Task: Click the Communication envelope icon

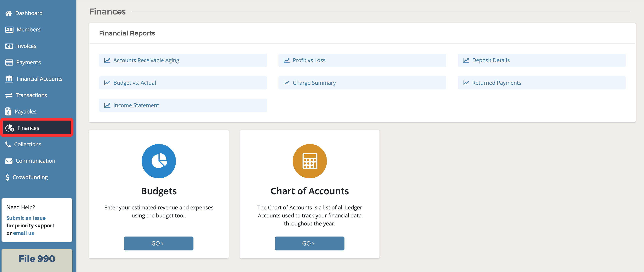Action: (x=9, y=161)
